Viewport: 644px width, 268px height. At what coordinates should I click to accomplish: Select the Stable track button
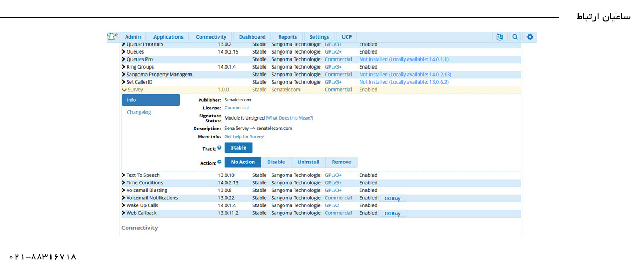(x=238, y=148)
